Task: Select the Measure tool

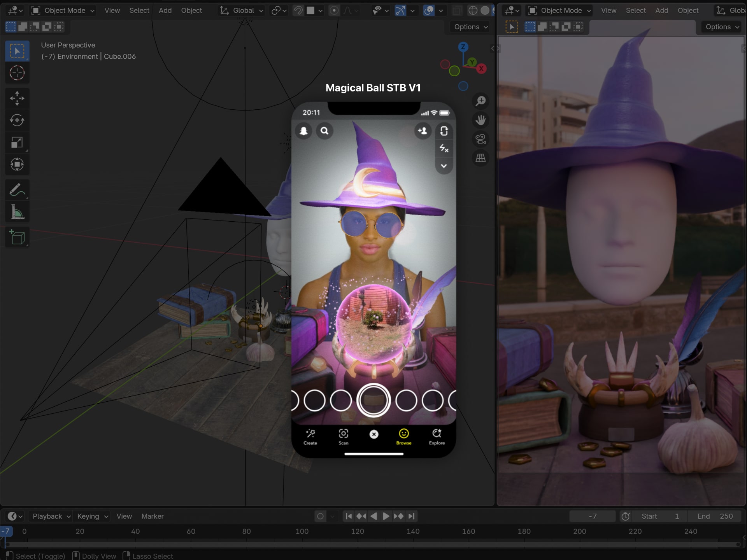Action: (17, 212)
